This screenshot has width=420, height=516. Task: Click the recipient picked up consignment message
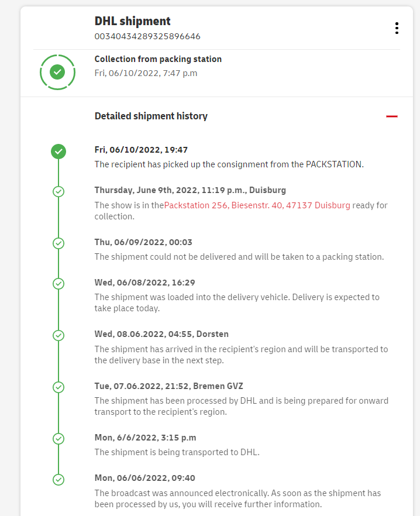pos(229,164)
